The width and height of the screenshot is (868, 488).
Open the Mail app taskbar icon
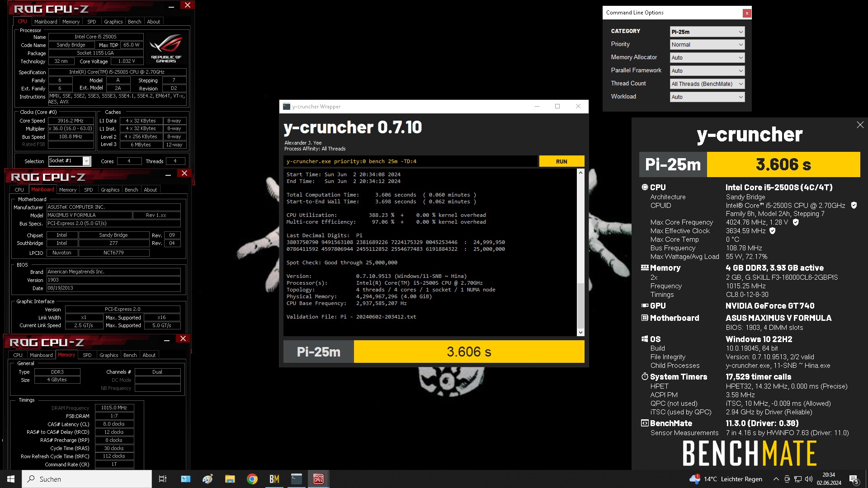point(186,479)
